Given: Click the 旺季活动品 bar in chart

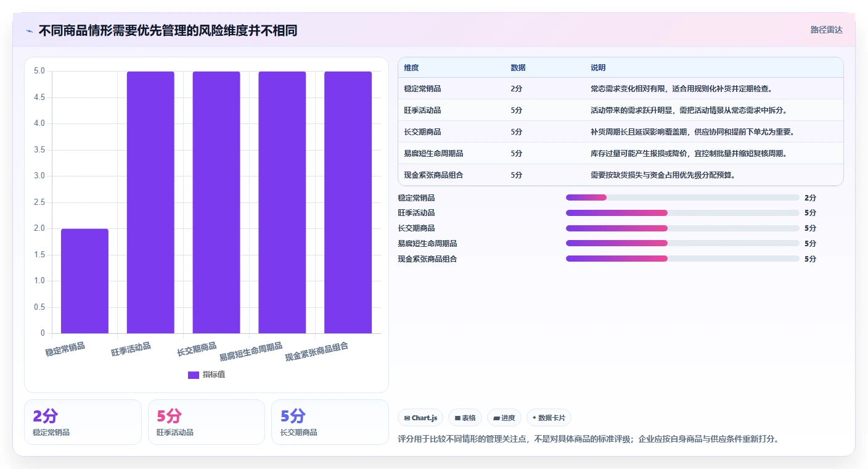Looking at the screenshot, I should [150, 202].
